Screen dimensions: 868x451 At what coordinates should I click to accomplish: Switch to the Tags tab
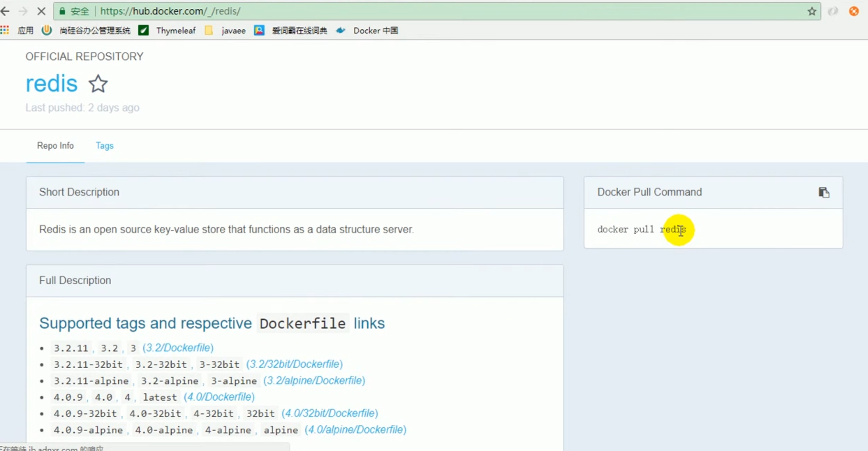click(x=104, y=146)
